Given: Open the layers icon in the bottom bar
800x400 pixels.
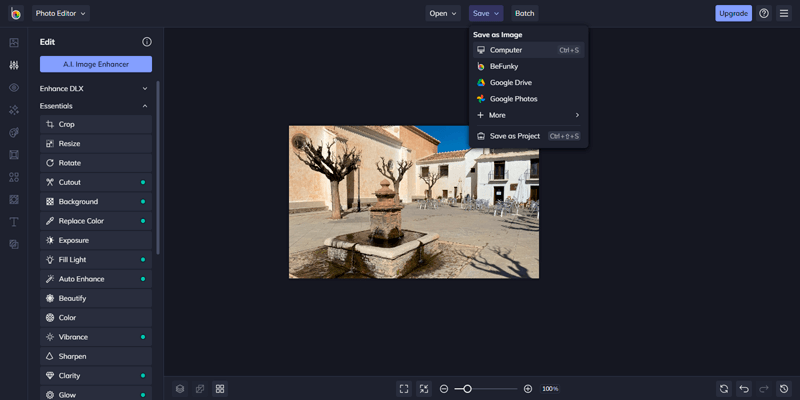Looking at the screenshot, I should tap(180, 388).
